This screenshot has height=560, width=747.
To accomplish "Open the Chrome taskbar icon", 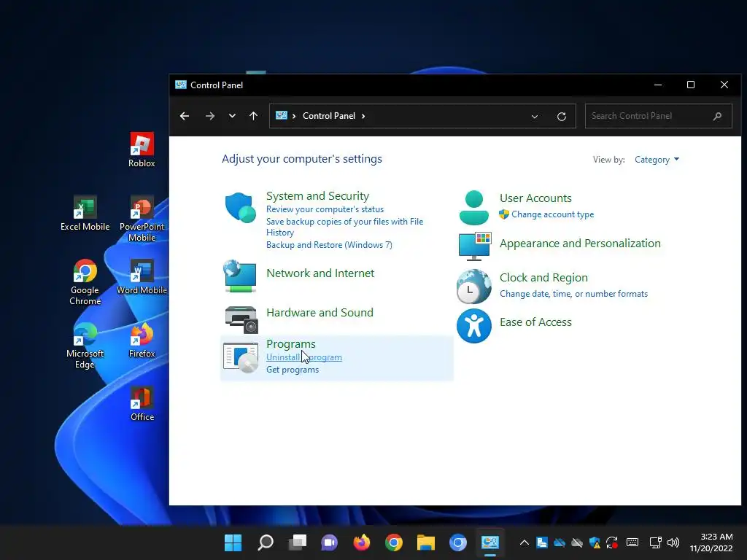I will (393, 542).
